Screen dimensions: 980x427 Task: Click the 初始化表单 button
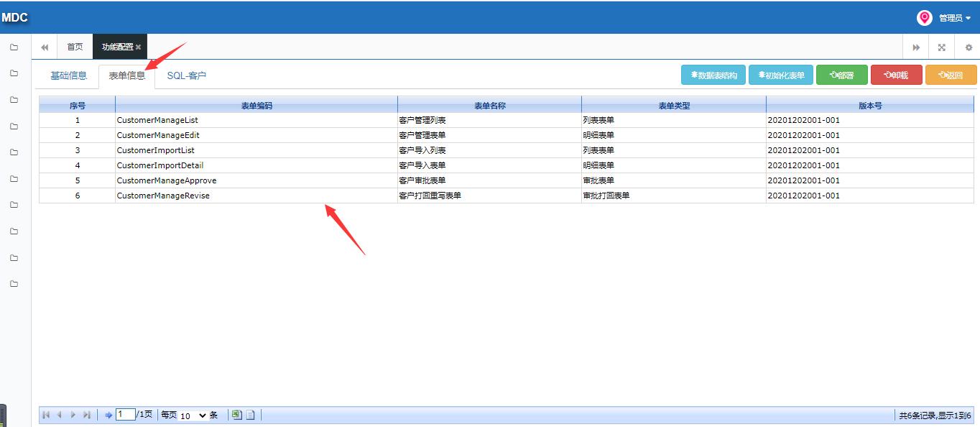click(781, 75)
